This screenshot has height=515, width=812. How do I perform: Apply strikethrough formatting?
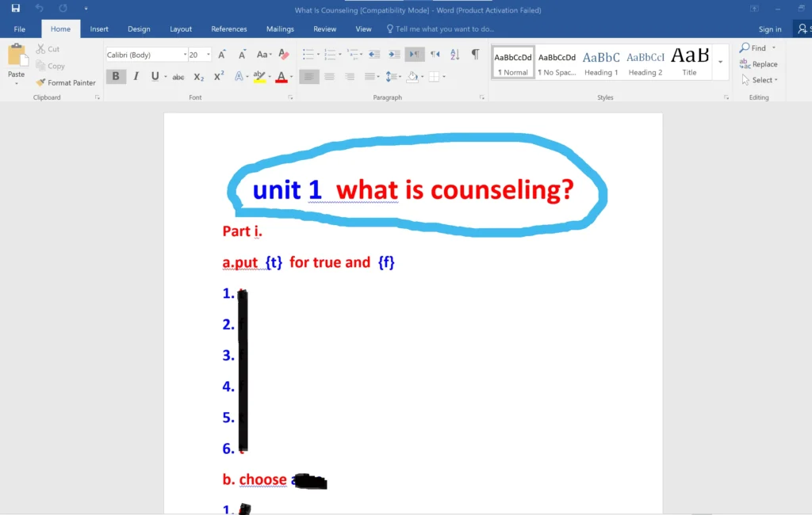point(178,76)
